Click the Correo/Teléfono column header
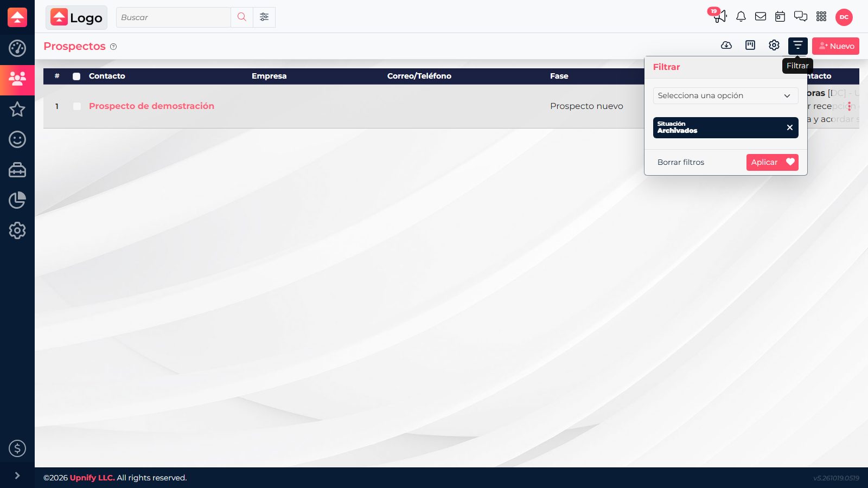The height and width of the screenshot is (488, 868). (419, 76)
